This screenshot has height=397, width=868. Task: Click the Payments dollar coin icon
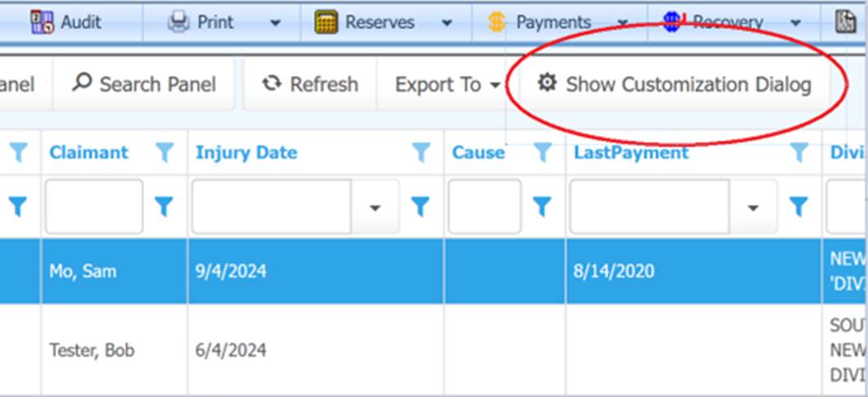497,22
